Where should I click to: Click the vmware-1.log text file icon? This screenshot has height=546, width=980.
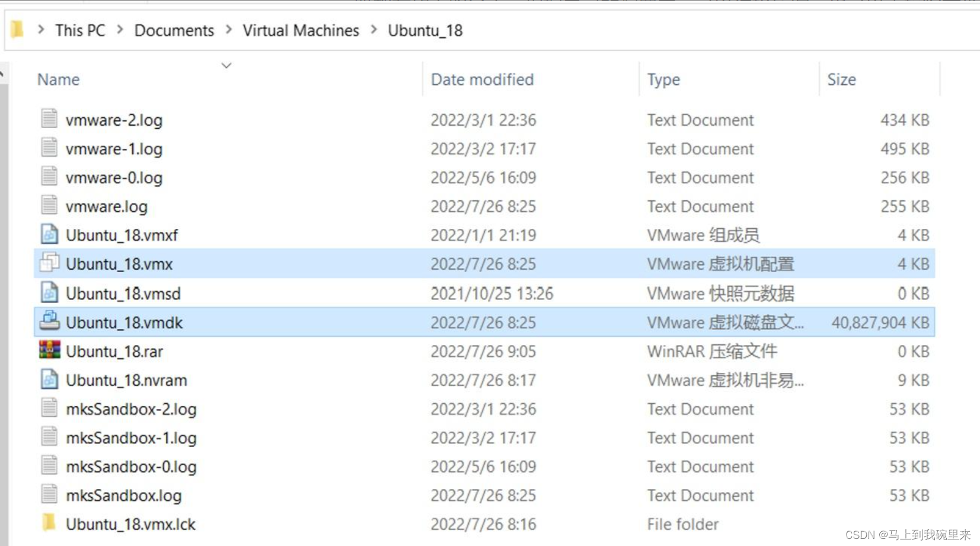point(49,148)
